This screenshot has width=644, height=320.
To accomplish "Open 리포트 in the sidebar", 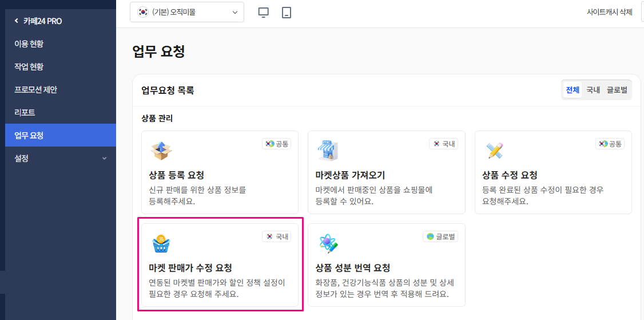I will [x=25, y=112].
